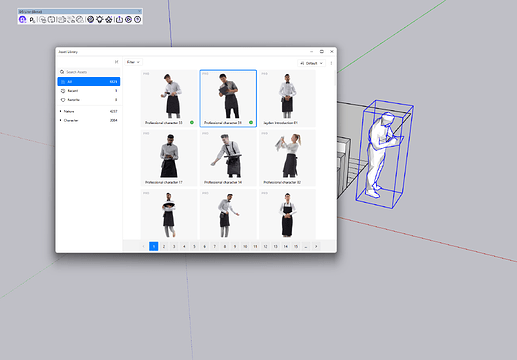Open the Recent assets list
Viewport: 517px width, 360px height.
(89, 91)
